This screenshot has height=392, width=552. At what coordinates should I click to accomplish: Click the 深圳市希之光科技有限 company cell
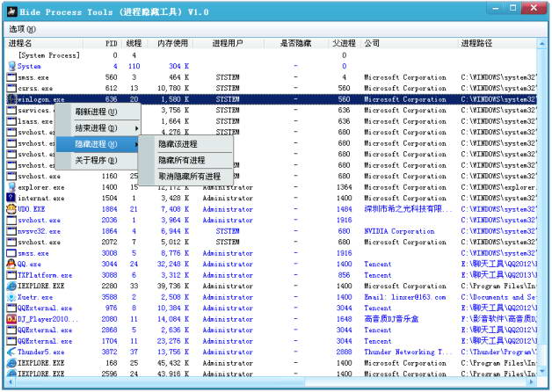pyautogui.click(x=408, y=209)
